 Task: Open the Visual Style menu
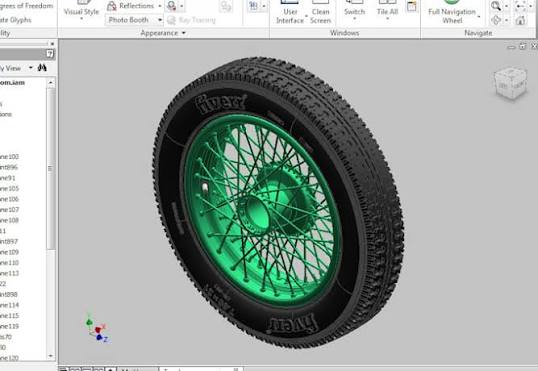pyautogui.click(x=81, y=11)
